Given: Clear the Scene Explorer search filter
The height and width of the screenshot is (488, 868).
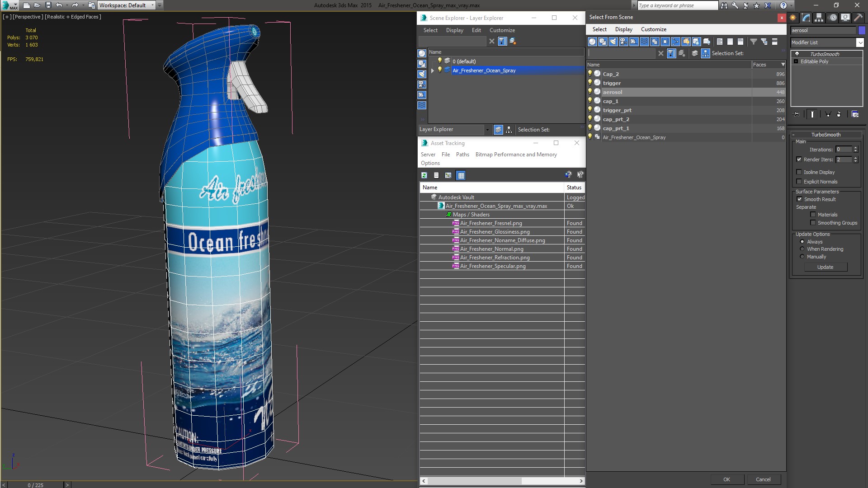Looking at the screenshot, I should pyautogui.click(x=492, y=41).
